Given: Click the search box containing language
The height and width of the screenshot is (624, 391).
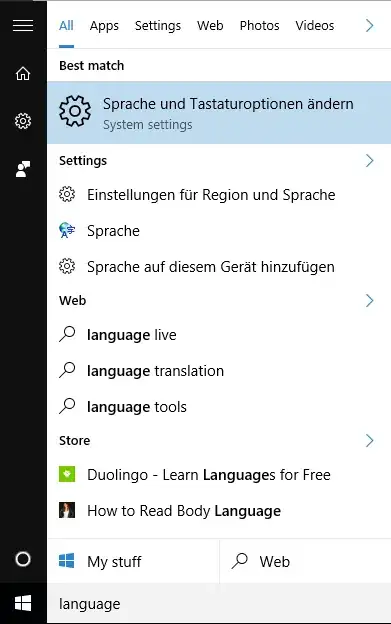Looking at the screenshot, I should (219, 603).
